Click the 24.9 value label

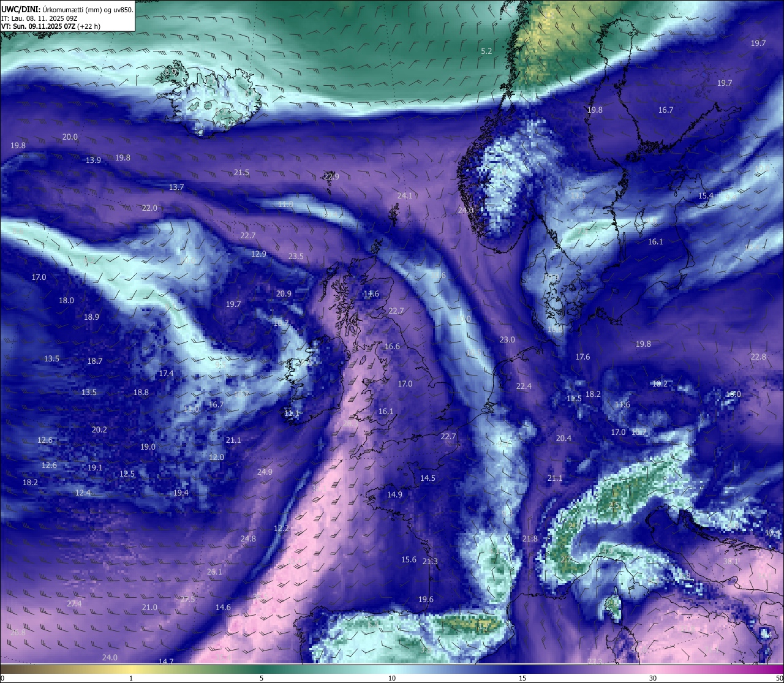265,472
